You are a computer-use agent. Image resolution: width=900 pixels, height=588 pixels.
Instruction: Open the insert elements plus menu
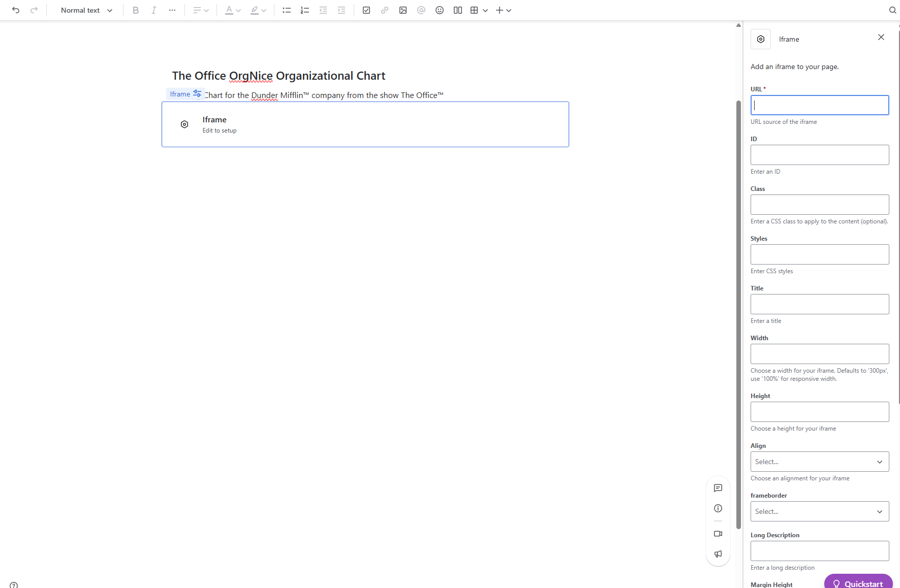(x=503, y=10)
